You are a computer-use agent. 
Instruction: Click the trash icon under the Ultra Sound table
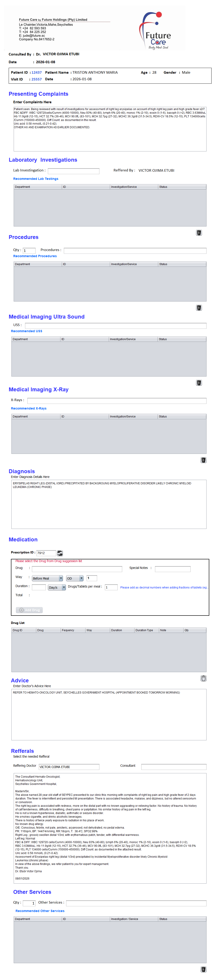click(x=199, y=382)
